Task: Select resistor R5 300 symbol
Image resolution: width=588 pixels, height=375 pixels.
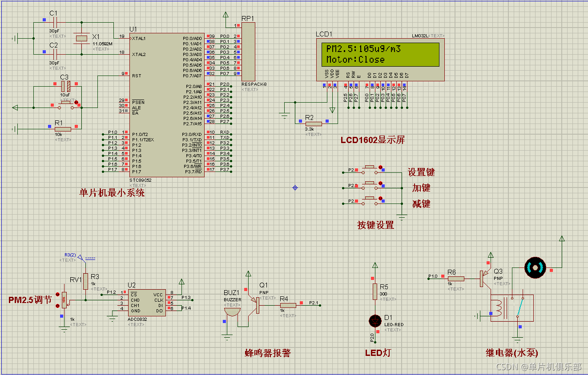Action: pos(375,291)
